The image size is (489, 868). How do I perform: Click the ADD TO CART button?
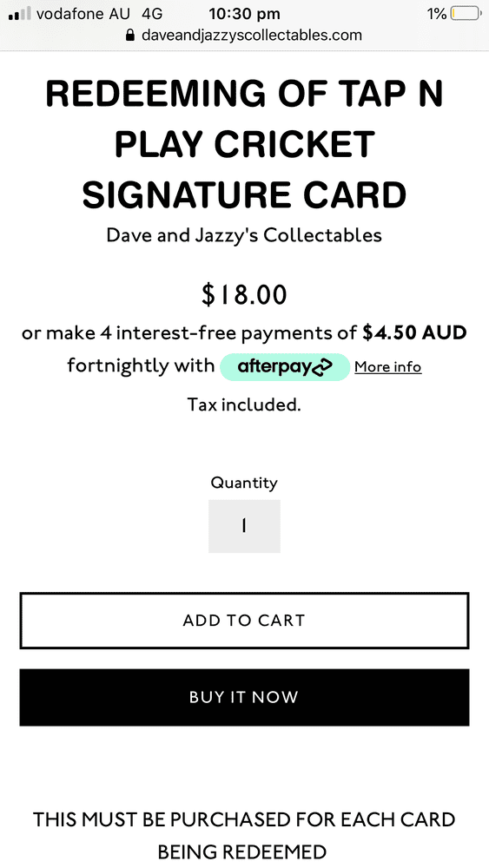[244, 621]
